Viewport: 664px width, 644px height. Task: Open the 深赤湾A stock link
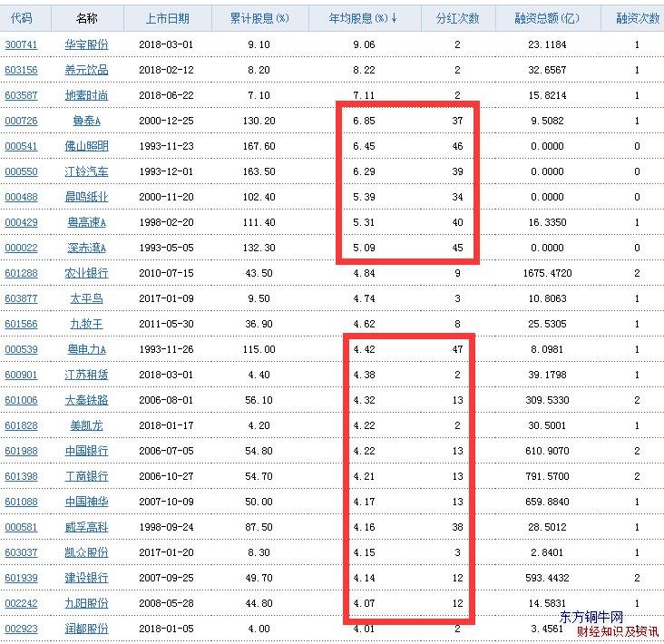[86, 248]
